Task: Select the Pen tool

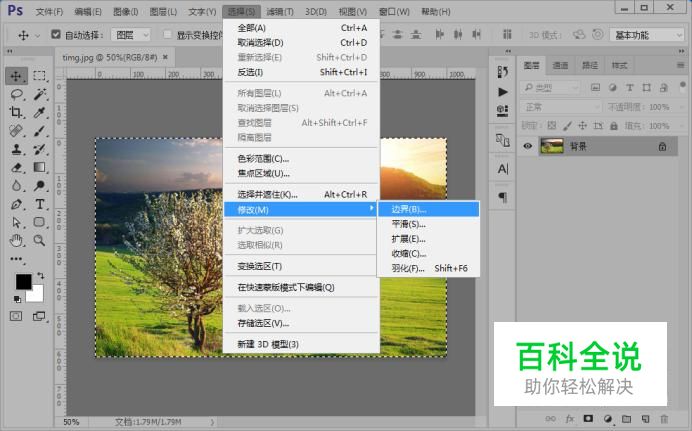Action: pyautogui.click(x=16, y=204)
